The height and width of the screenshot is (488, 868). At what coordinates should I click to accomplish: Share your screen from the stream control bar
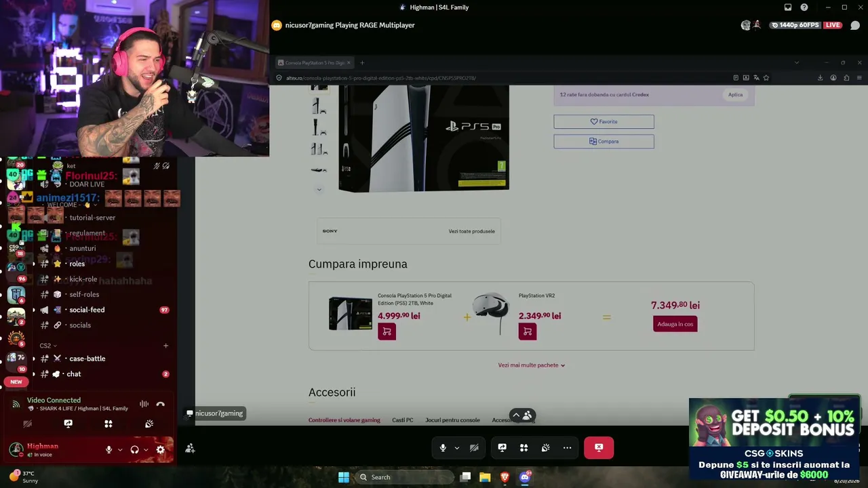pos(502,447)
